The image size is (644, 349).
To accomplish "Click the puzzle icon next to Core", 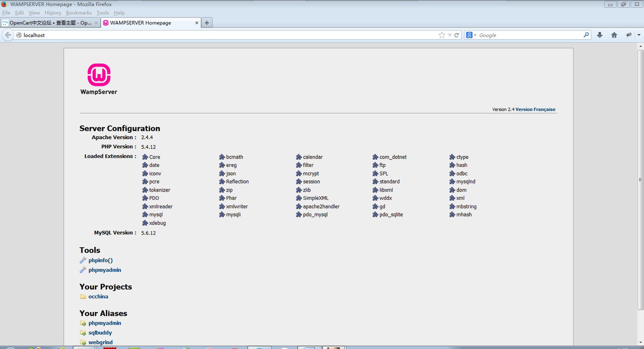I will (x=145, y=157).
